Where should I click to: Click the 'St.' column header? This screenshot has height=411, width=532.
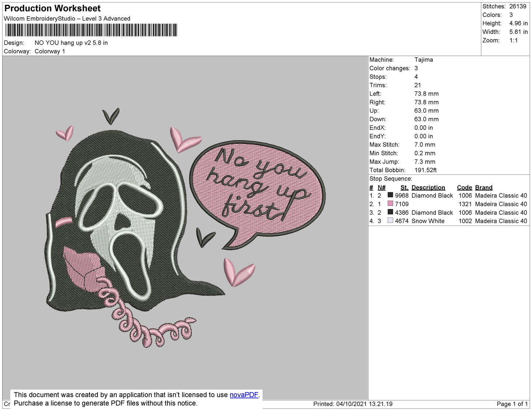click(404, 187)
